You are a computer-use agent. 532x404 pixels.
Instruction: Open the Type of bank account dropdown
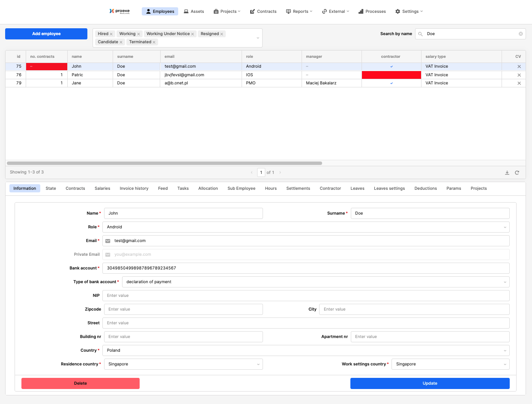(x=316, y=282)
